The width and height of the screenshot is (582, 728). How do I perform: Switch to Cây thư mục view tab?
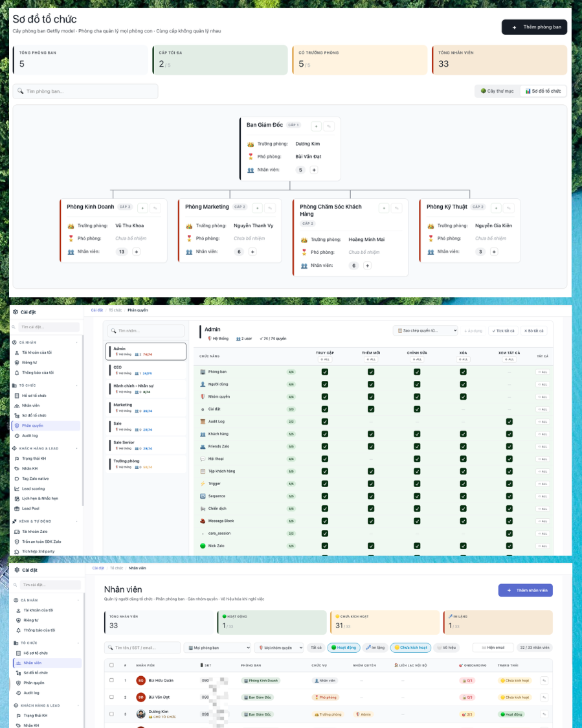click(x=497, y=91)
